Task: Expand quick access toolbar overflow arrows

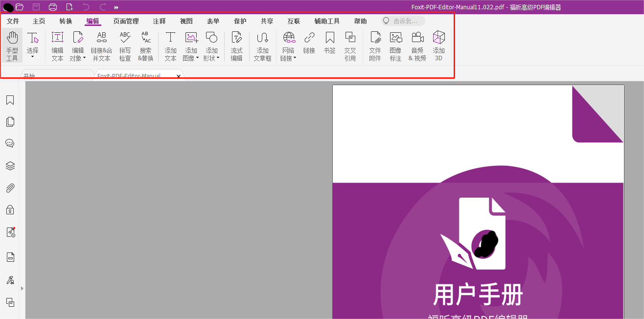Action: click(x=116, y=7)
